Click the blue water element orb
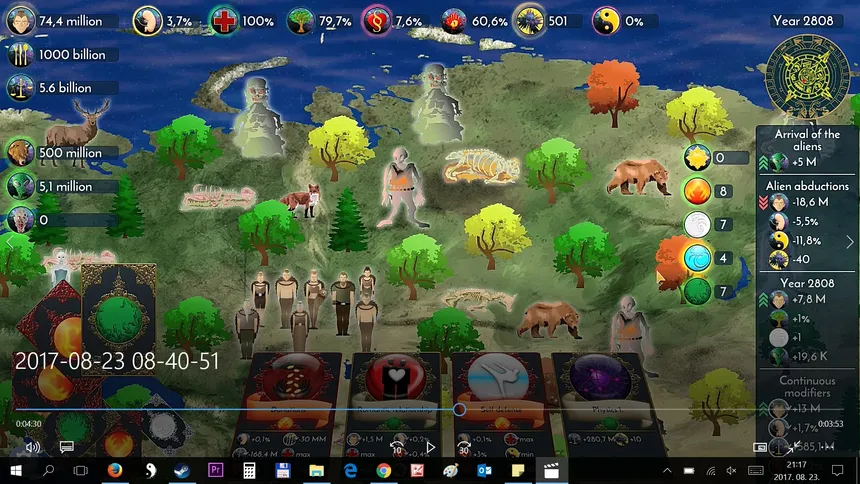The image size is (860, 484). [x=697, y=258]
